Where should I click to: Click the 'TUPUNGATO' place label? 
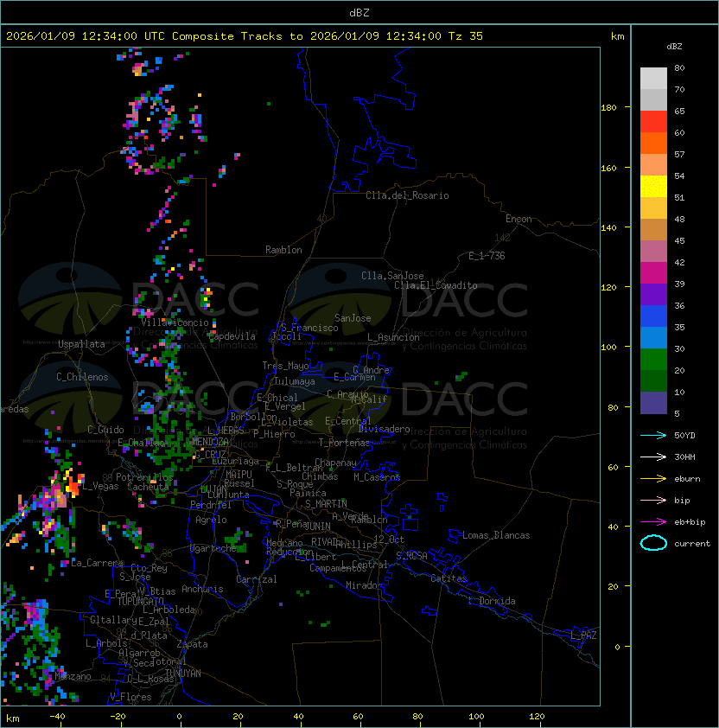coord(140,602)
